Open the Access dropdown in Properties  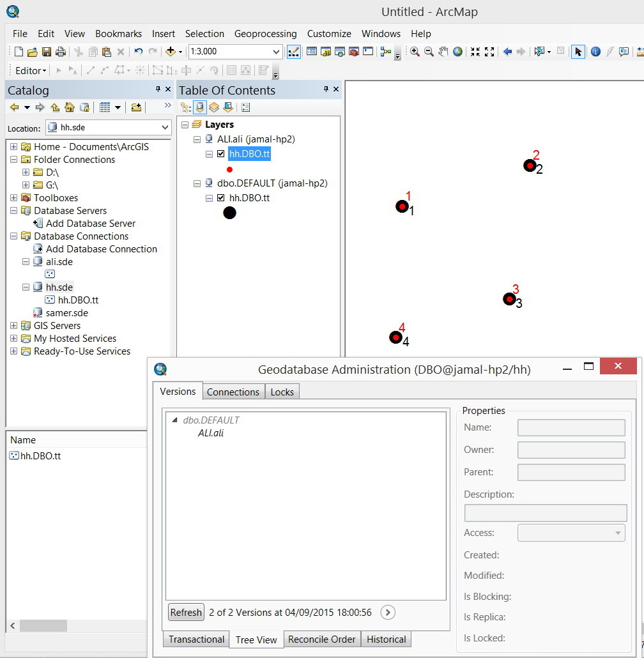618,533
